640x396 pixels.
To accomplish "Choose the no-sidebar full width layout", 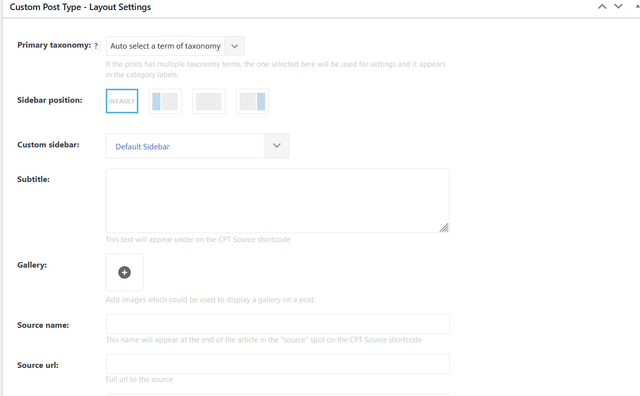I will (x=209, y=101).
